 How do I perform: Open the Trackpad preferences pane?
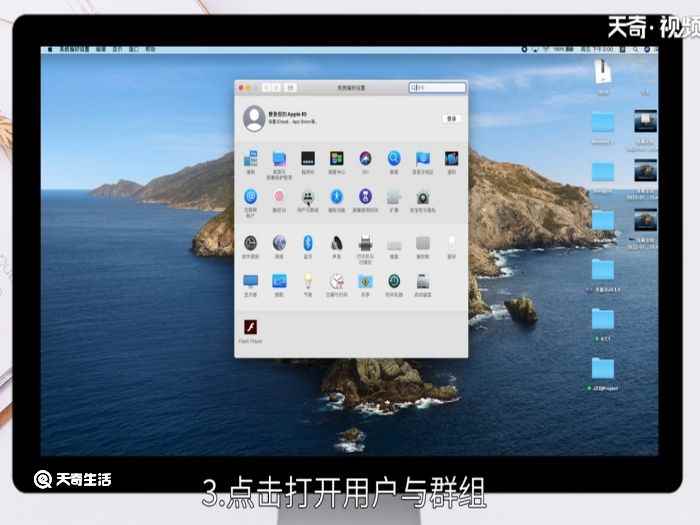pos(422,244)
